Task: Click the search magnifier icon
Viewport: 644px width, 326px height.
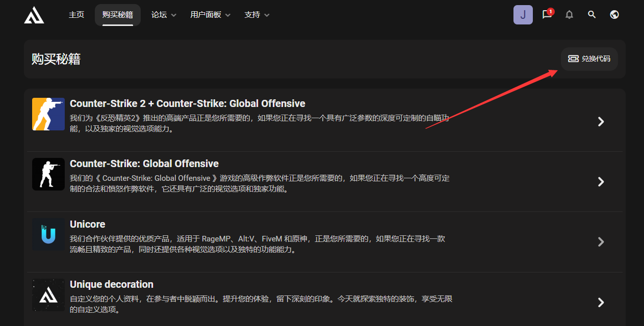Action: point(591,15)
